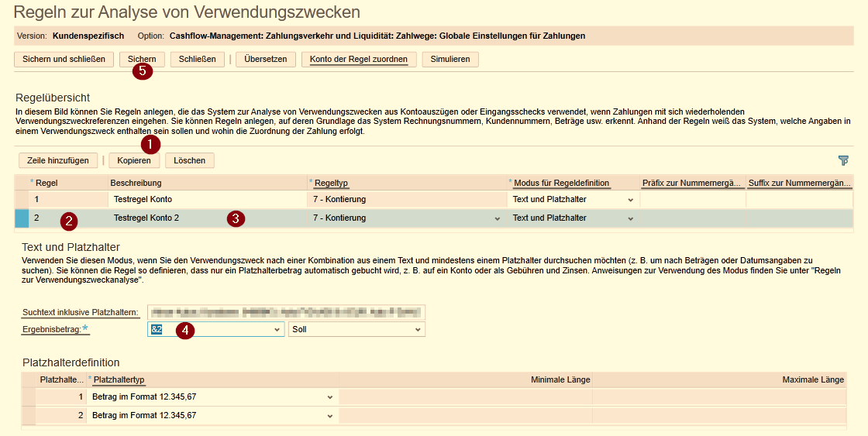This screenshot has height=436, width=868.
Task: Select row selector for placeholder 2
Action: 28,416
